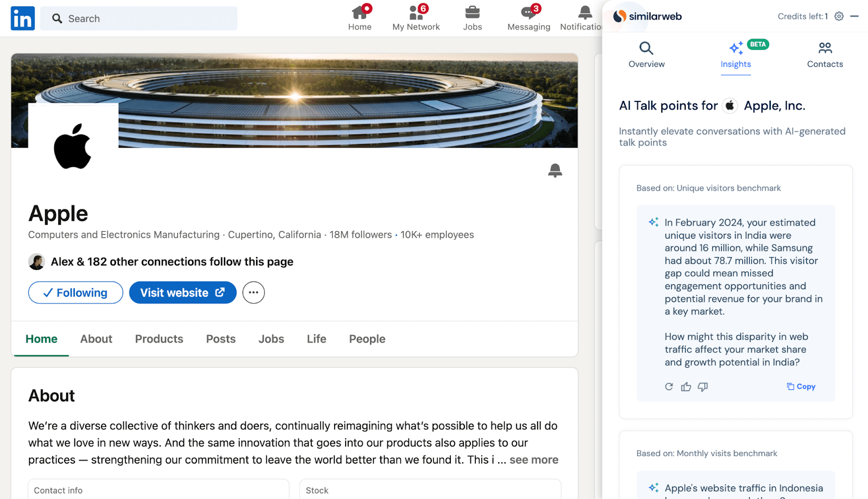
Task: Toggle the page notification bell
Action: click(555, 170)
